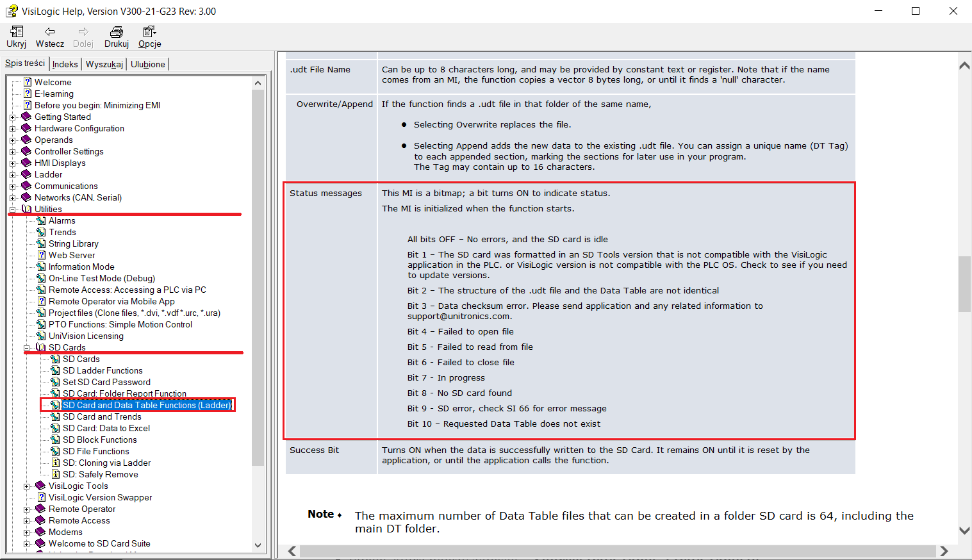Click the content pane scroll down arrow
This screenshot has height=560, width=972.
click(x=964, y=530)
